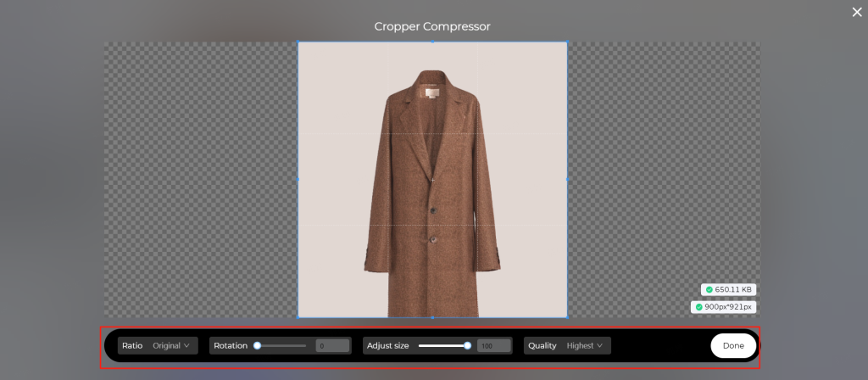This screenshot has height=380, width=868.
Task: Click the bottom edge crop handle
Action: 432,317
